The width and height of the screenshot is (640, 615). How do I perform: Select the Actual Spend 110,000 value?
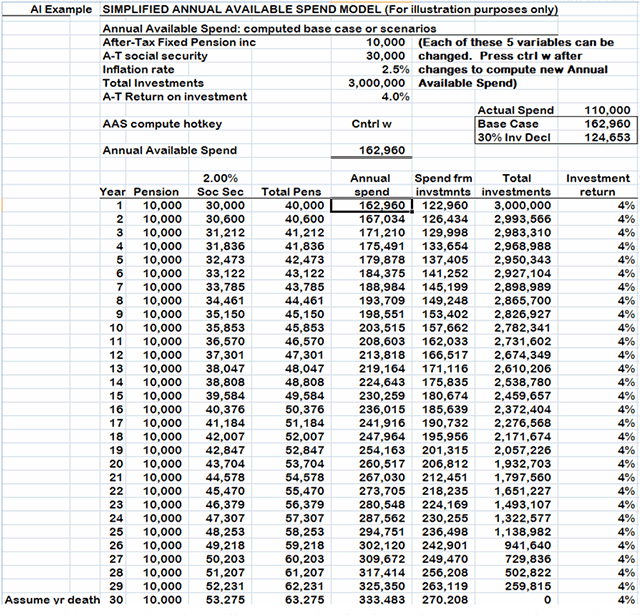(606, 111)
